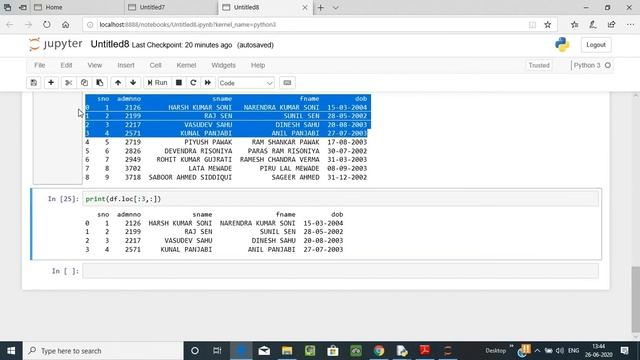The width and height of the screenshot is (640, 360).
Task: Go back with the browser back arrow
Action: (x=10, y=25)
